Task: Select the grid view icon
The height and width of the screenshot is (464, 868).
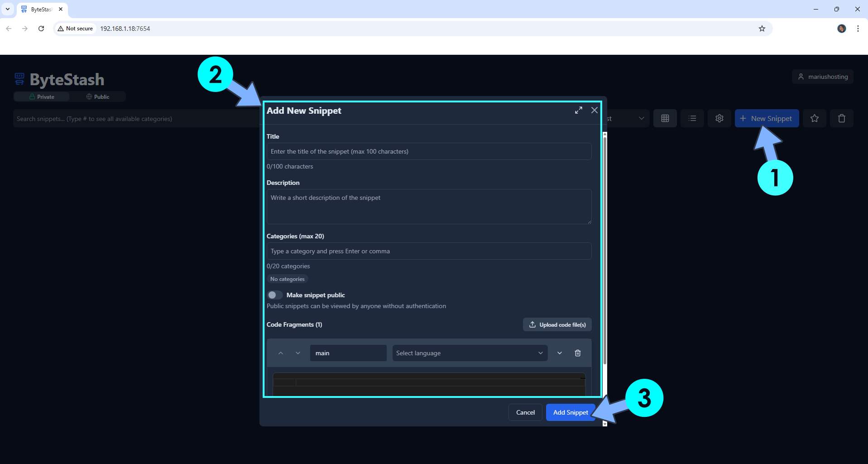Action: (665, 118)
